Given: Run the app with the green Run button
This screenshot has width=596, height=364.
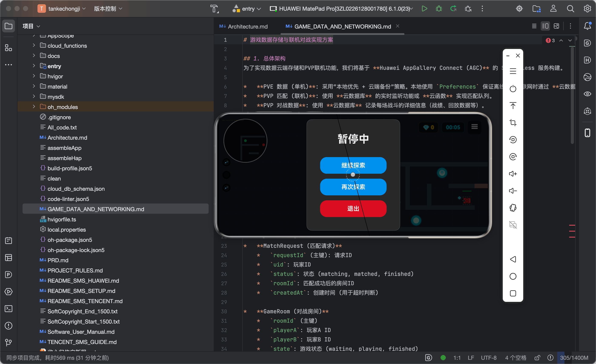Looking at the screenshot, I should [424, 9].
